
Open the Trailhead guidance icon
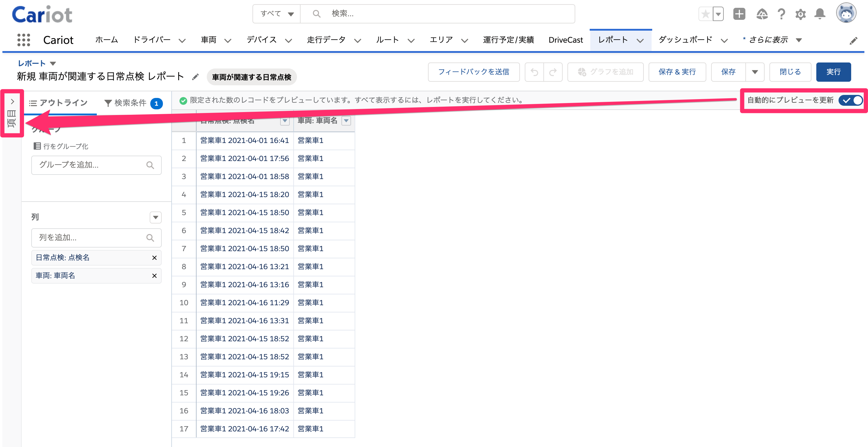click(x=762, y=14)
